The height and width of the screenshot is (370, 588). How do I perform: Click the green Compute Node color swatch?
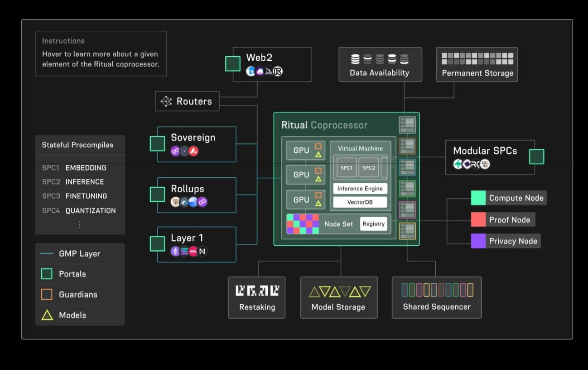tap(478, 198)
